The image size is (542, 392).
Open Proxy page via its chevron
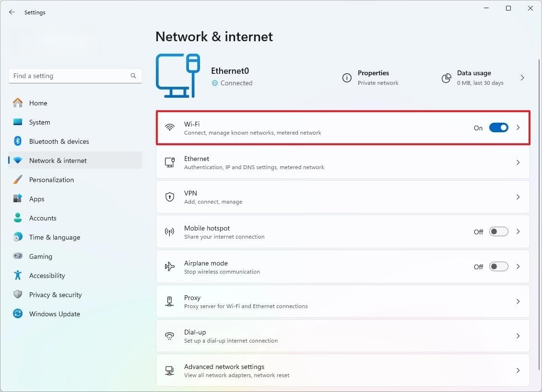pyautogui.click(x=518, y=301)
